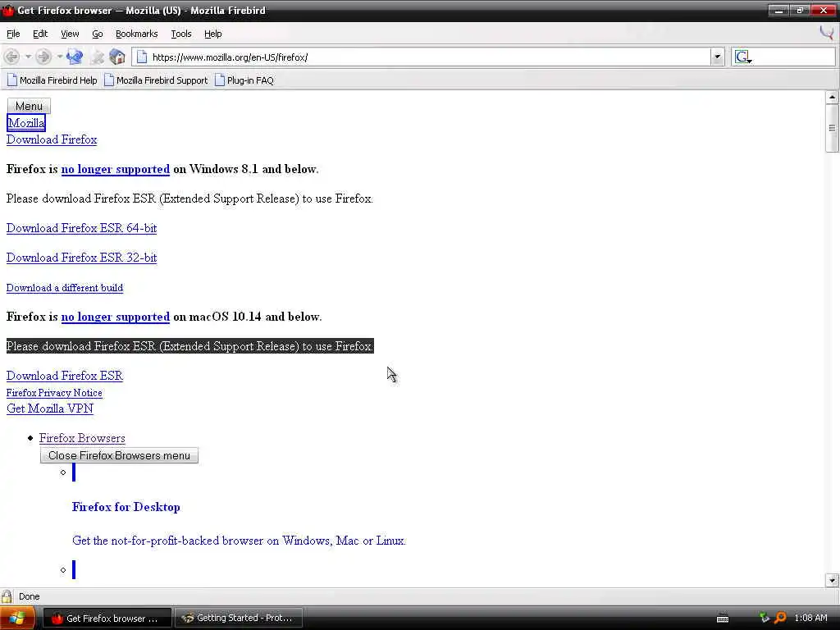Open the Tools menu
840x630 pixels.
[181, 34]
